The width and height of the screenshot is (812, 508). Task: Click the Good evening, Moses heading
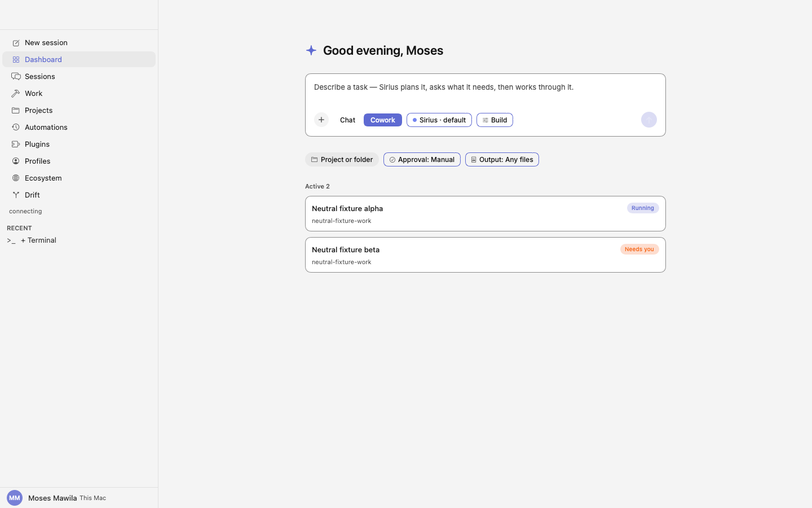pyautogui.click(x=383, y=50)
